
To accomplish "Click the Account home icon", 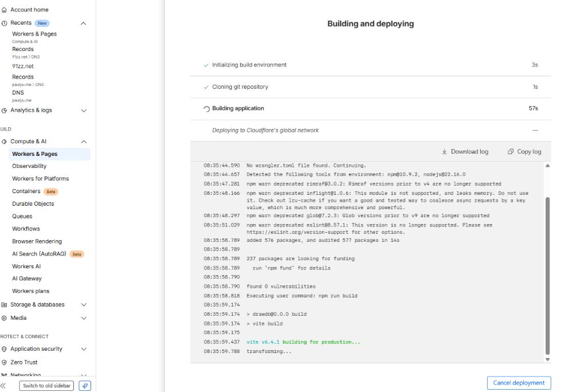I will (x=5, y=9).
